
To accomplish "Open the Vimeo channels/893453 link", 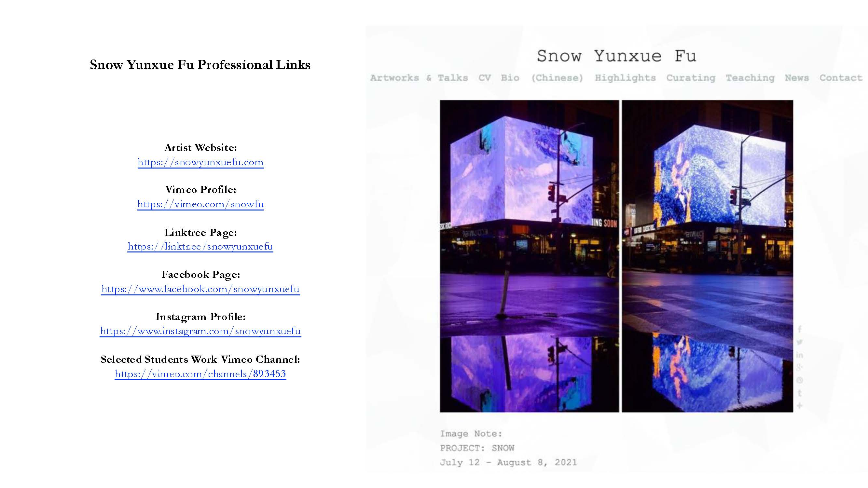I will tap(200, 374).
